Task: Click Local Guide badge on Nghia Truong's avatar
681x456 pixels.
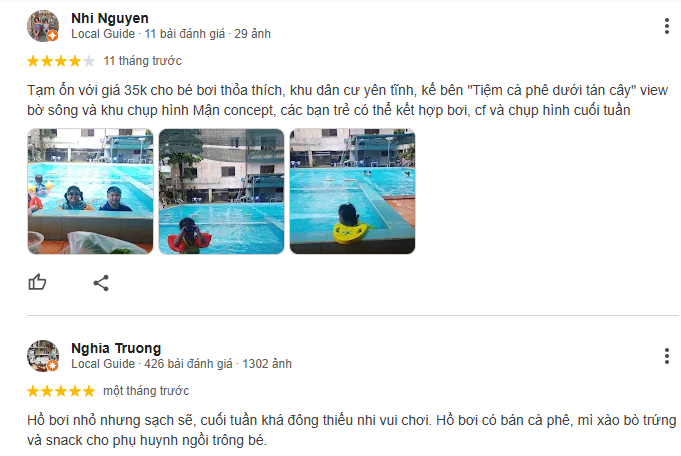Action: coord(53,366)
